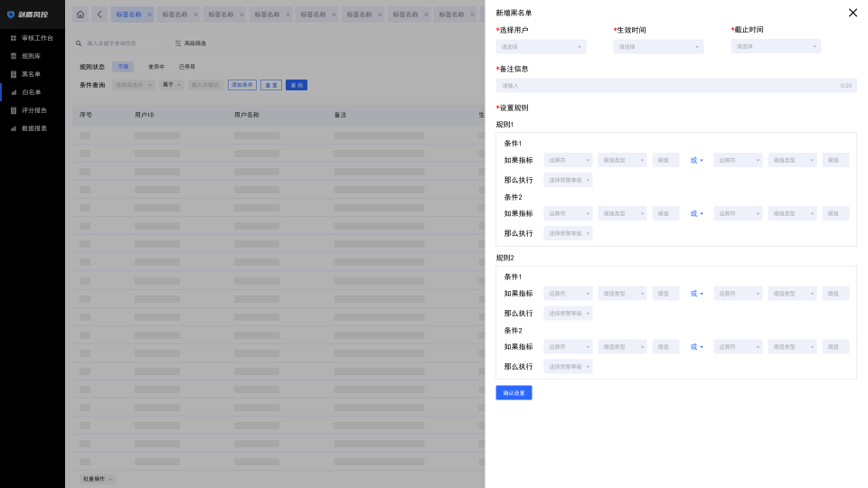Click 规则1 条件2 阈值 input after 或
This screenshot has width=868, height=488.
pyautogui.click(x=835, y=213)
